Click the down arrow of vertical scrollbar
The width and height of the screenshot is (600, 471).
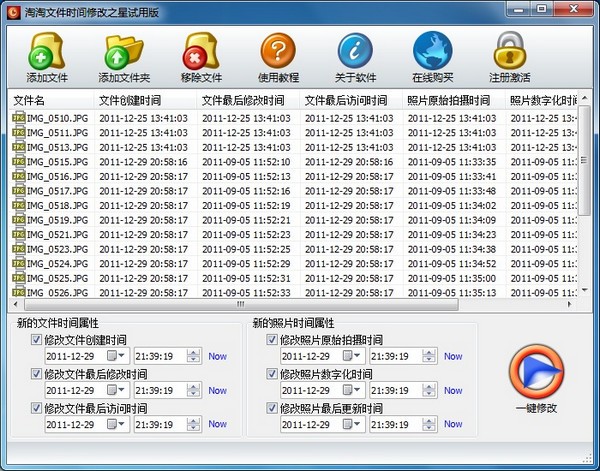[584, 290]
